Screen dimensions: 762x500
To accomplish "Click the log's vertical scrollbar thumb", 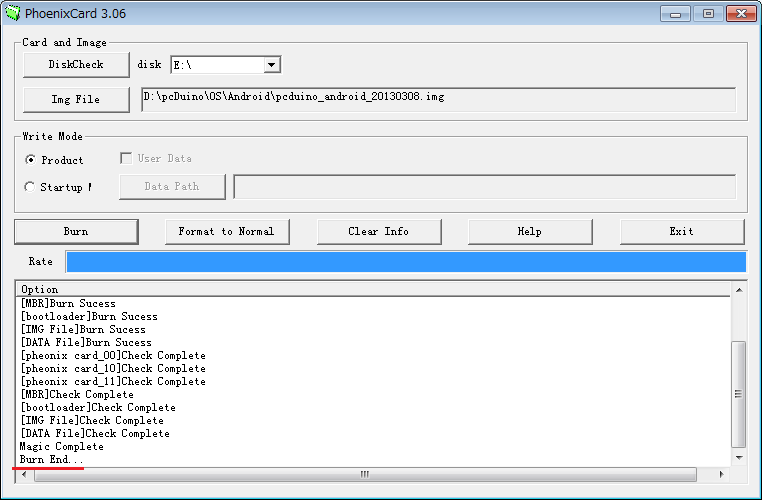I will [739, 394].
